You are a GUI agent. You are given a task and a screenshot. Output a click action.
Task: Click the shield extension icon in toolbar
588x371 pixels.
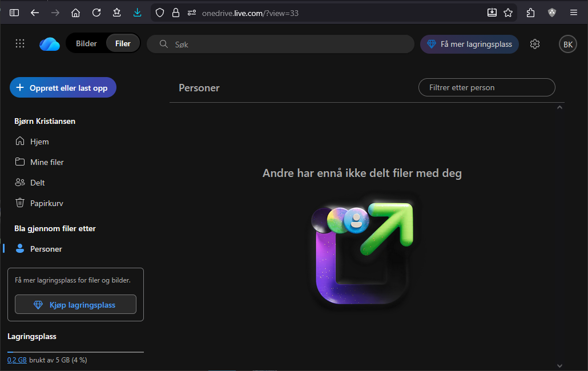click(552, 13)
